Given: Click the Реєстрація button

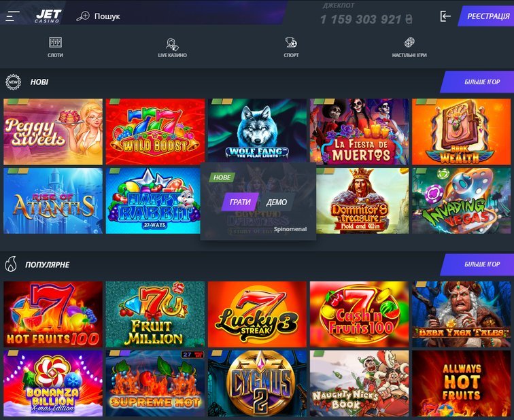Looking at the screenshot, I should [487, 16].
